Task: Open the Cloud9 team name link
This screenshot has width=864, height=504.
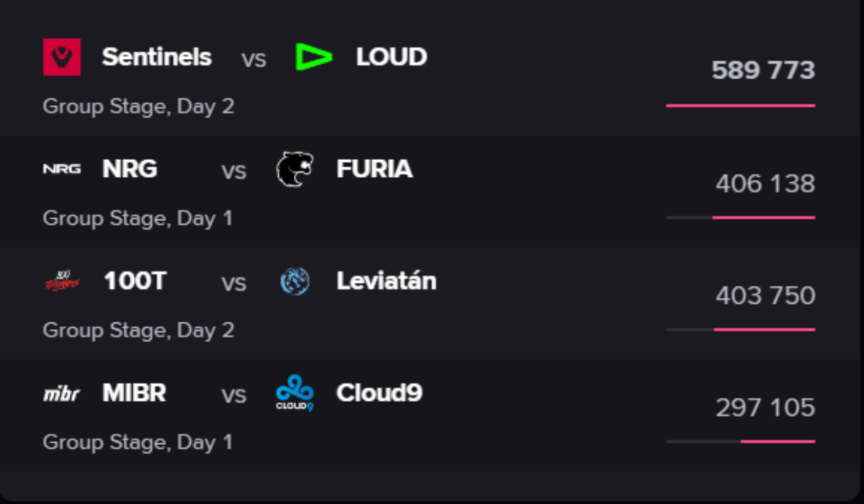Action: (379, 394)
